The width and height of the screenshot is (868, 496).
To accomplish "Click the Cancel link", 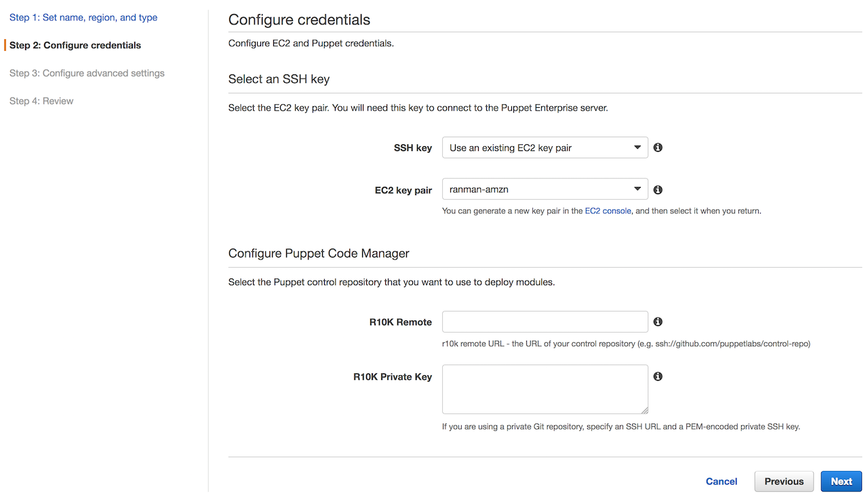I will 721,482.
